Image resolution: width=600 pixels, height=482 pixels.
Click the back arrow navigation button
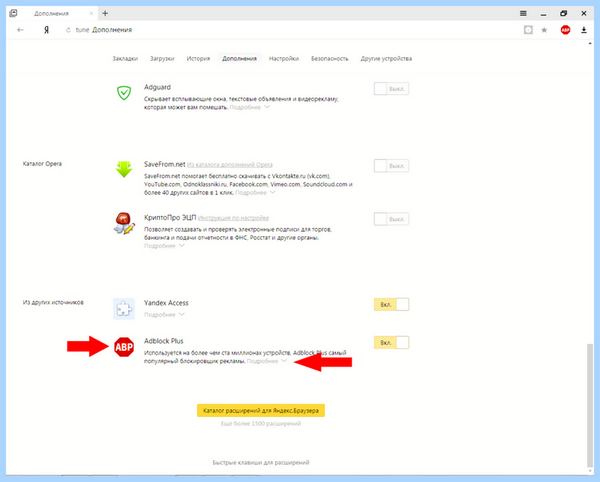click(20, 30)
